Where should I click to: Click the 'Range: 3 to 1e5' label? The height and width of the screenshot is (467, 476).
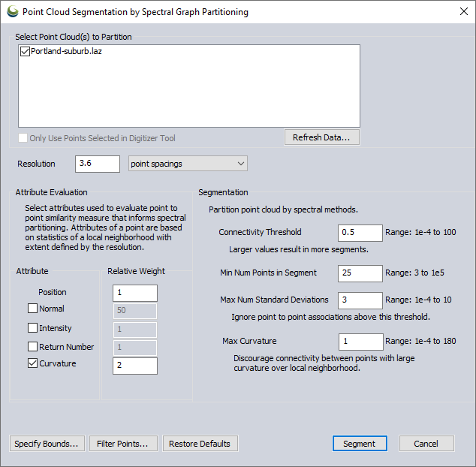pyautogui.click(x=414, y=273)
